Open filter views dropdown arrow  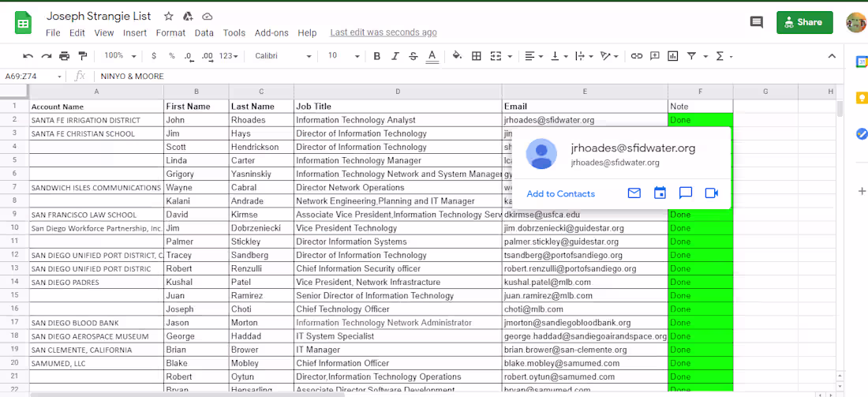(705, 57)
